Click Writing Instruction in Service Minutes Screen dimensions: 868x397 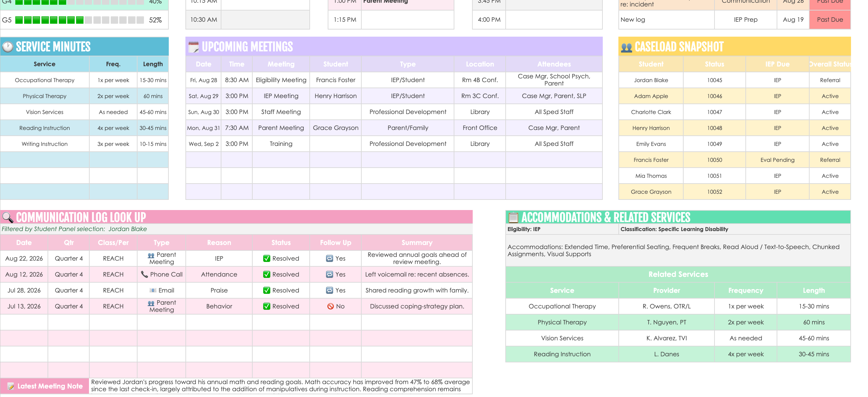tap(44, 144)
